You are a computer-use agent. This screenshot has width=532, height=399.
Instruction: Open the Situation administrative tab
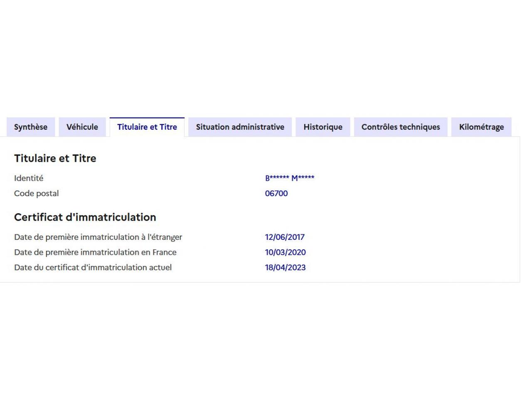click(x=240, y=127)
